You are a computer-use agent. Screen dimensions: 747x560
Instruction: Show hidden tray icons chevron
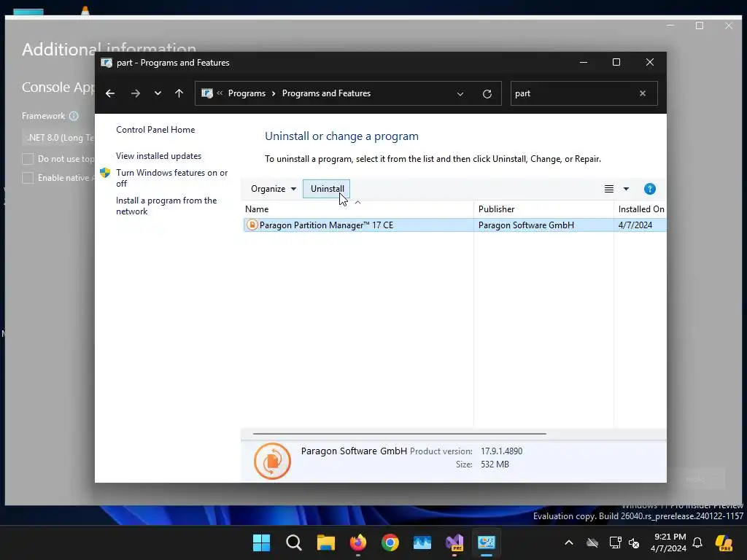pos(569,542)
